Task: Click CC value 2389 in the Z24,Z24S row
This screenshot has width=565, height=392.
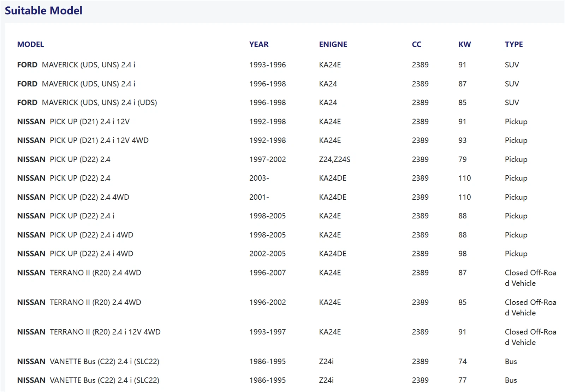Action: pos(420,159)
